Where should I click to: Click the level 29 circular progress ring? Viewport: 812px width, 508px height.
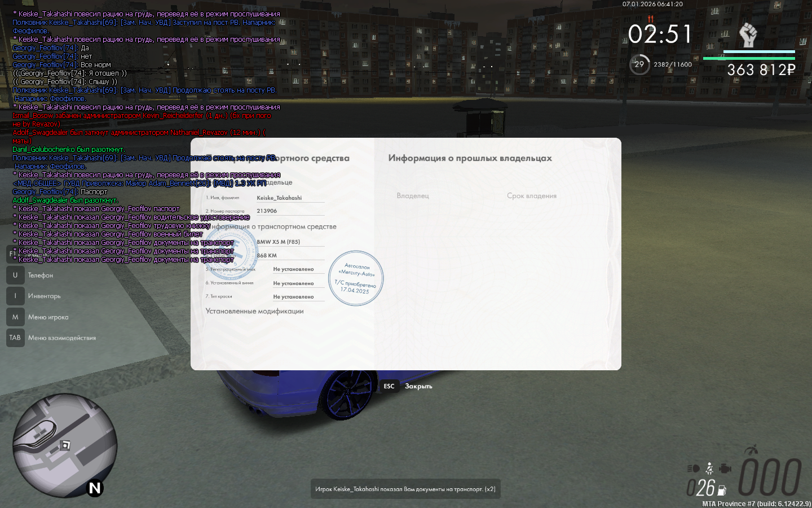click(639, 64)
